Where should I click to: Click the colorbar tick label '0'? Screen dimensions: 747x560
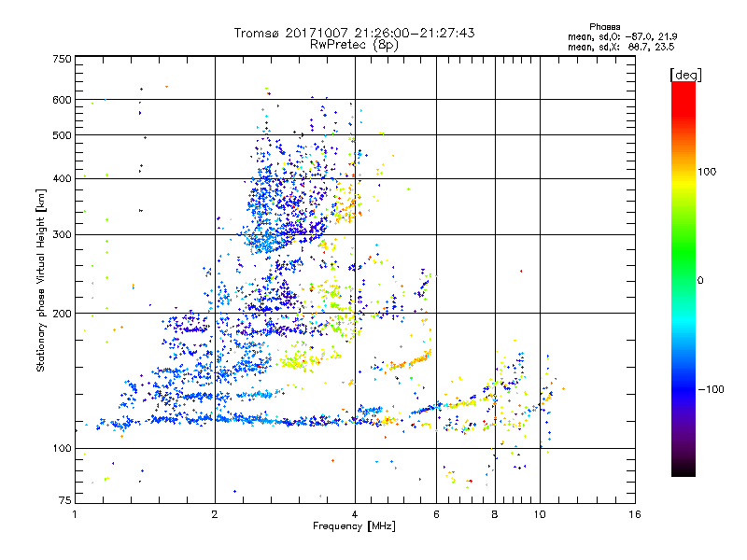(x=700, y=281)
